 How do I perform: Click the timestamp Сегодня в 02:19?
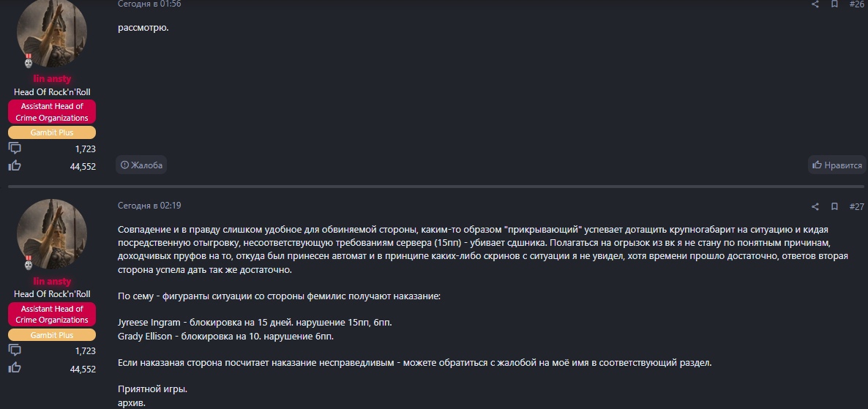click(149, 206)
